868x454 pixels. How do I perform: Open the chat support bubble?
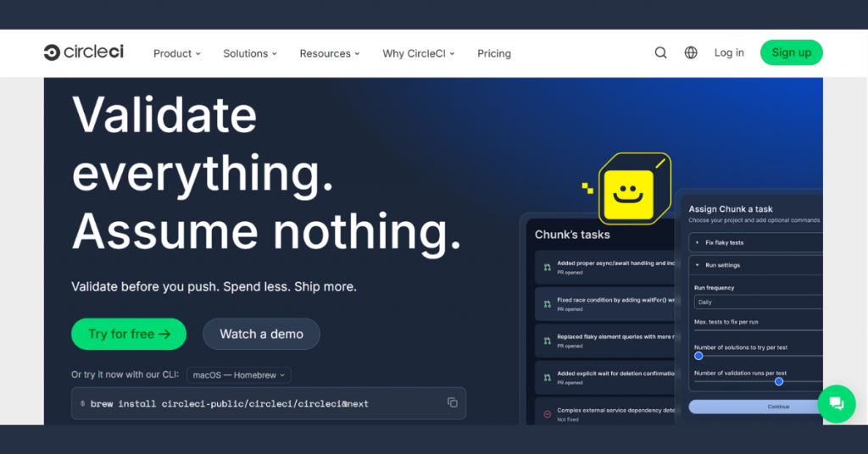837,404
